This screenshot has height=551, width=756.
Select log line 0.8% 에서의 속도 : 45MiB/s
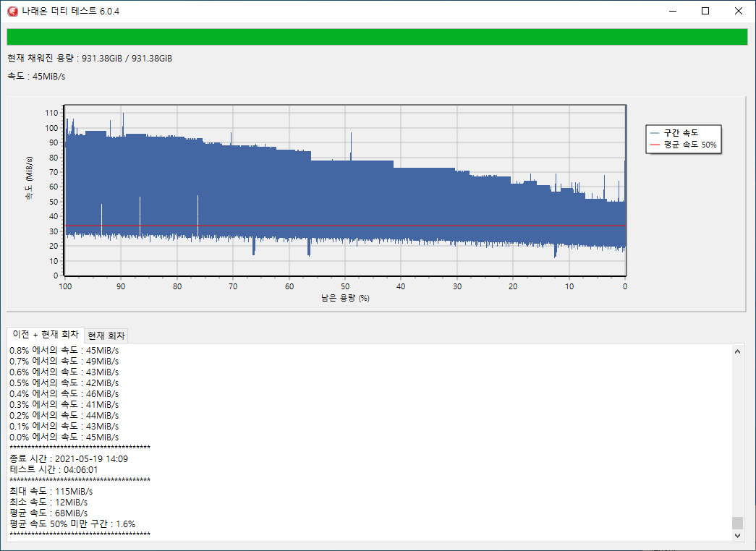[64, 351]
